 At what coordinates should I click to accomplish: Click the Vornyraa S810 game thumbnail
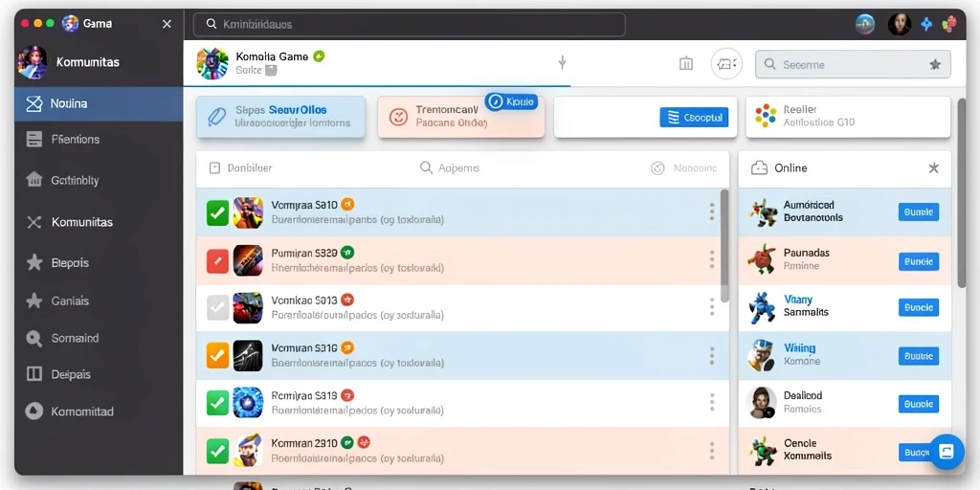coord(248,213)
